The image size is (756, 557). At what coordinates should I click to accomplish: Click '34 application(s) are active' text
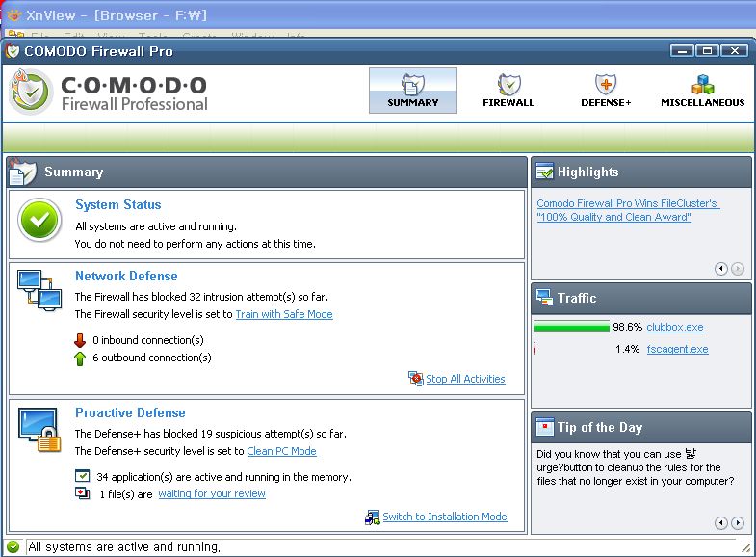coord(223,477)
